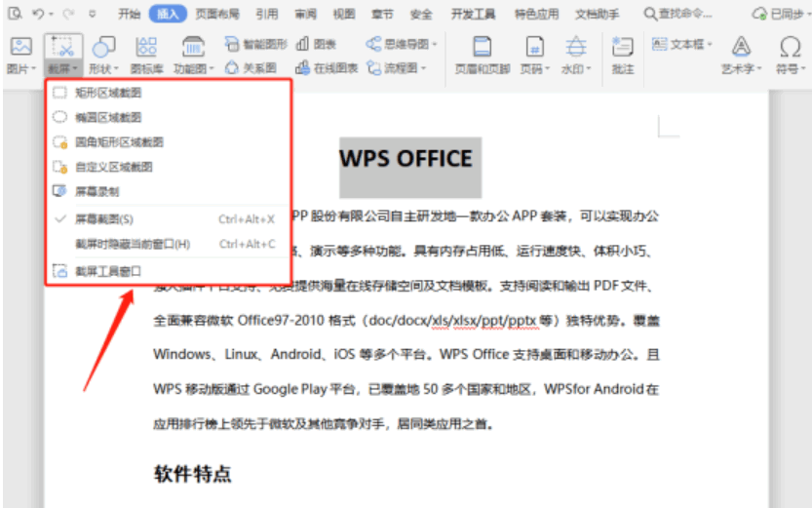The height and width of the screenshot is (508, 812).
Task: Click the 页眉和页脚 header and footer icon
Action: click(x=483, y=47)
